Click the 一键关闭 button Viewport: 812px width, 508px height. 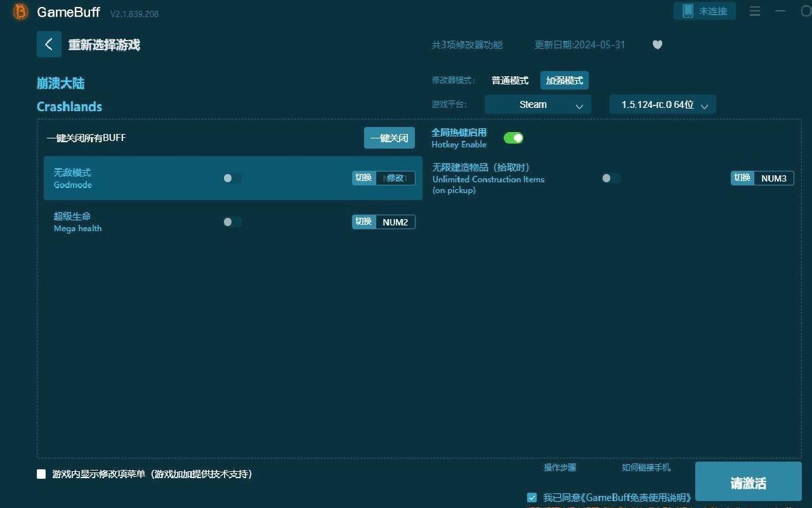coord(390,138)
